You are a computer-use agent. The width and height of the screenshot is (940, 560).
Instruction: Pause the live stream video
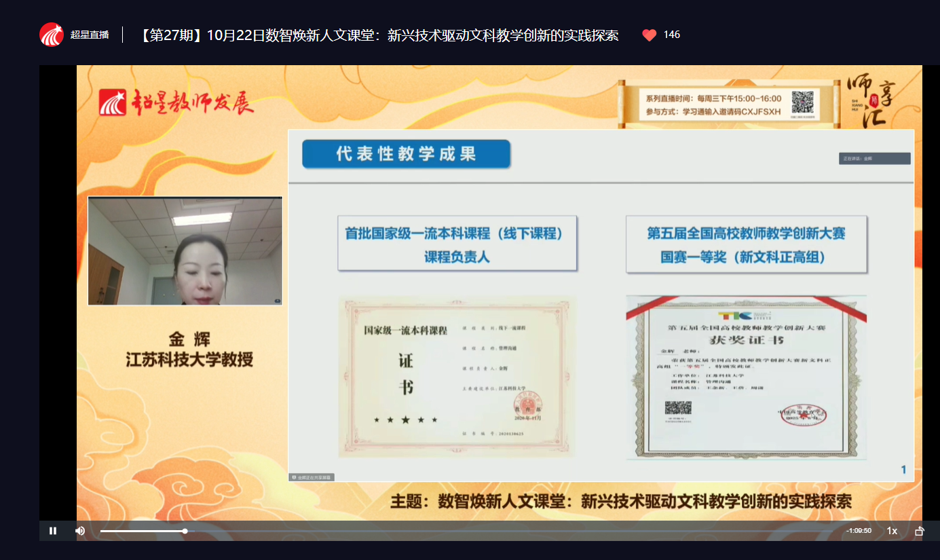tap(53, 531)
